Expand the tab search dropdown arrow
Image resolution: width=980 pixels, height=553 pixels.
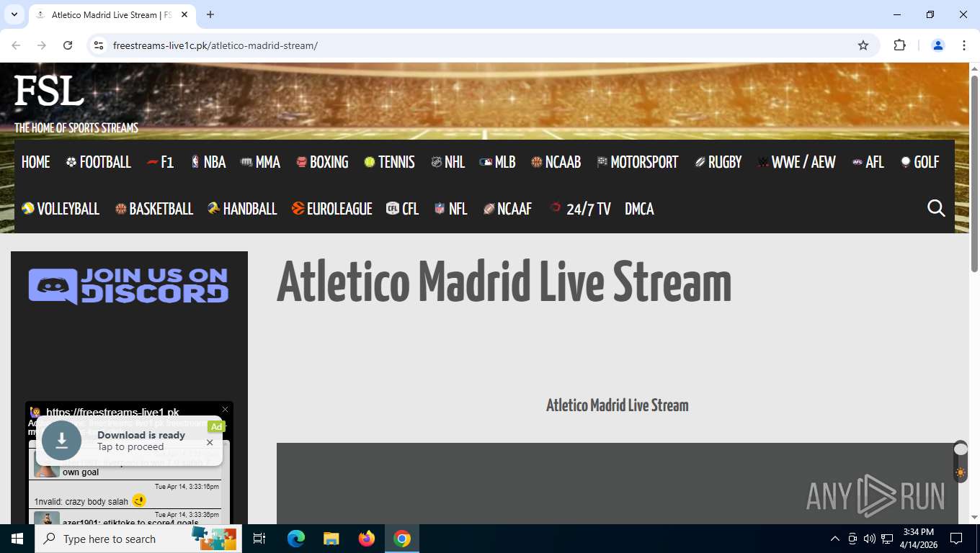[x=14, y=14]
